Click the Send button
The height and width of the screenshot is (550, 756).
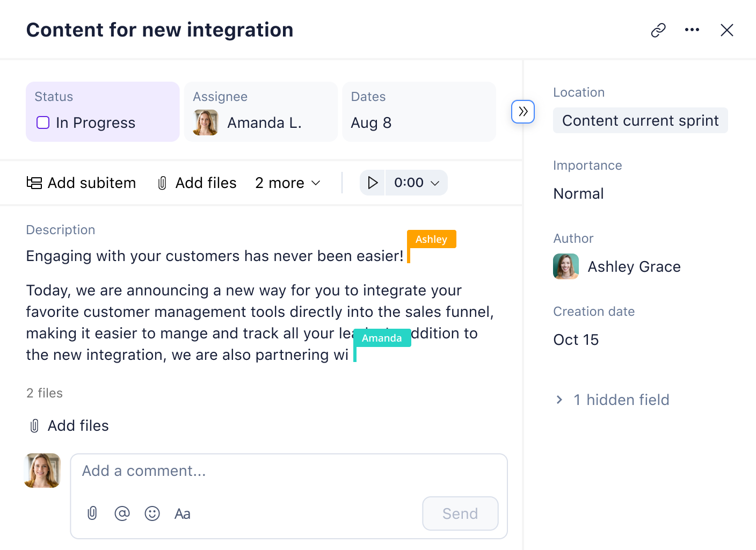(460, 513)
